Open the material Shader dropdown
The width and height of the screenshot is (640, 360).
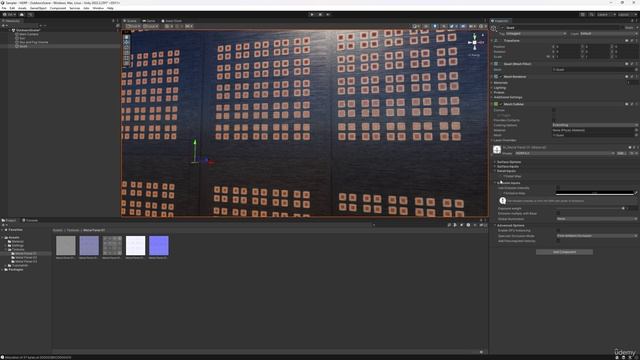coord(564,153)
